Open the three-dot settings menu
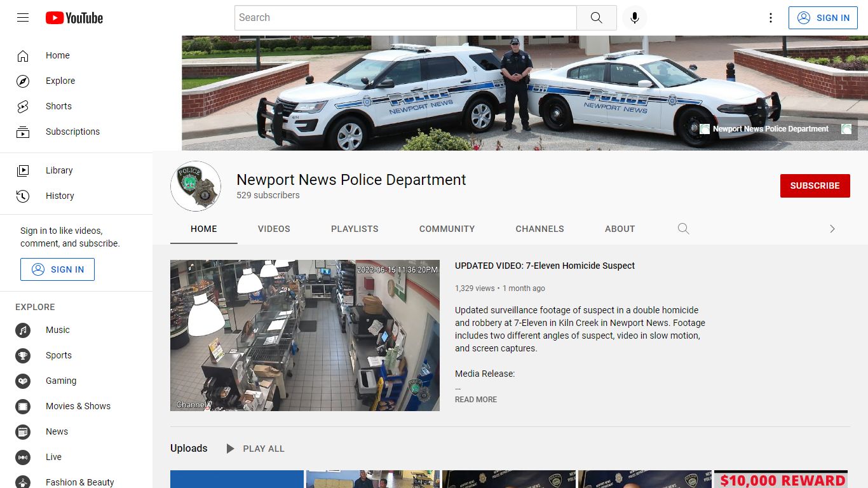This screenshot has height=488, width=868. (771, 18)
